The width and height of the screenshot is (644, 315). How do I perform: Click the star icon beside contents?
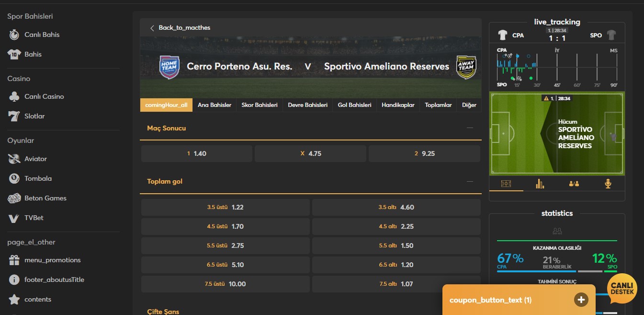pyautogui.click(x=14, y=299)
